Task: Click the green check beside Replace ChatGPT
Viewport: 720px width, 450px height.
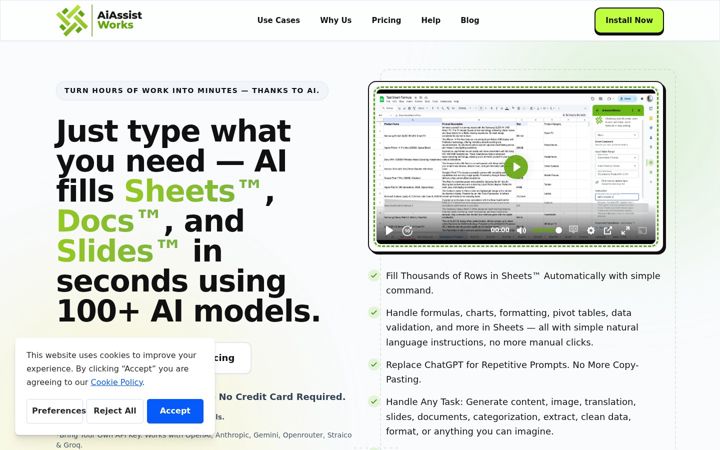Action: (x=374, y=365)
